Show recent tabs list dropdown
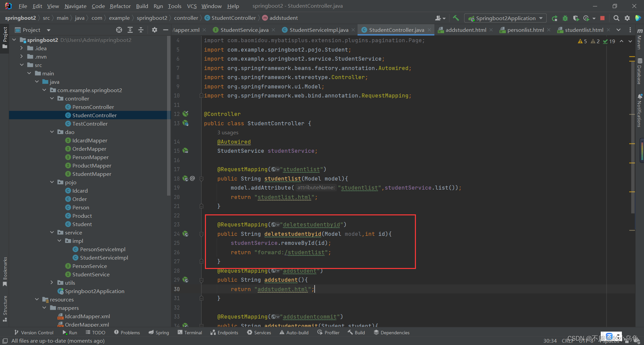The image size is (644, 345). [x=619, y=30]
